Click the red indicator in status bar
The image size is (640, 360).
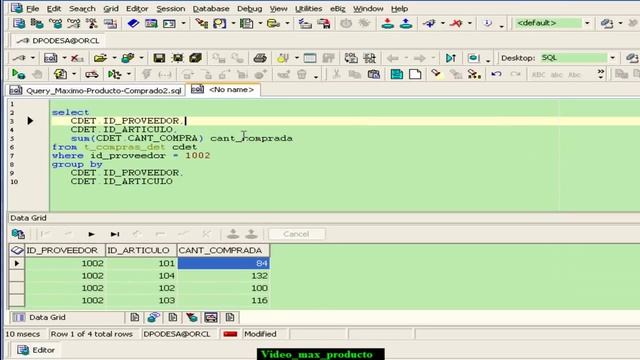click(x=230, y=334)
